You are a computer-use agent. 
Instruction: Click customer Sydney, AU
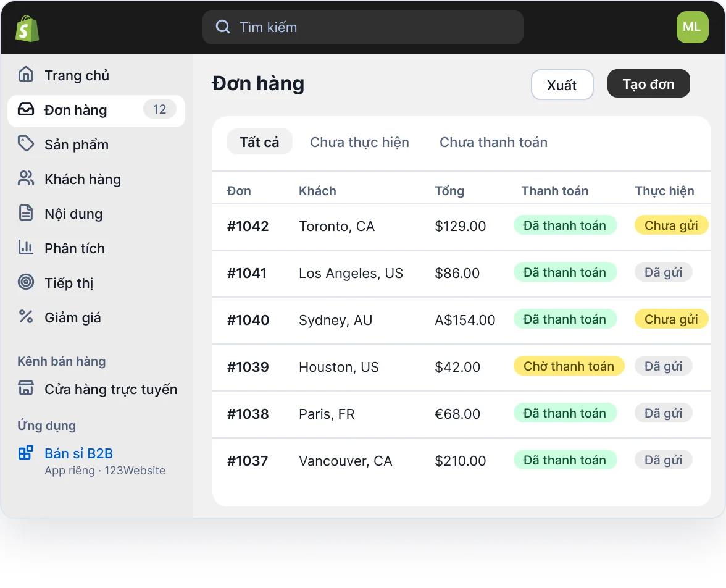coord(336,320)
